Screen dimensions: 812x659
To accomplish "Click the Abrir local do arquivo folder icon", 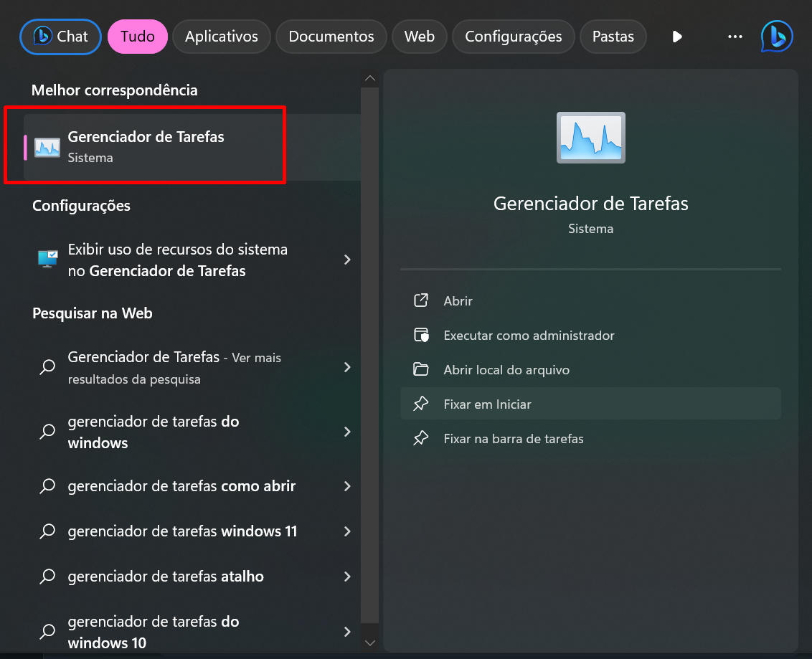I will pyautogui.click(x=421, y=369).
